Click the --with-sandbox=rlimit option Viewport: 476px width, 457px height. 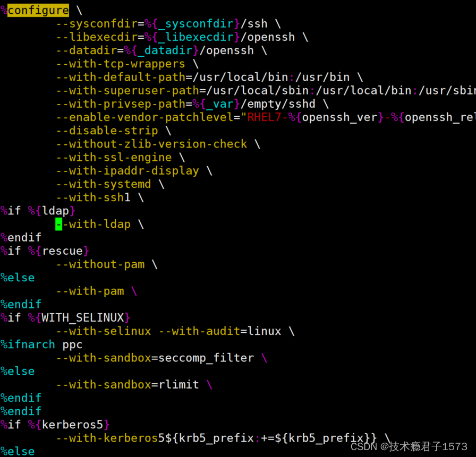(127, 384)
